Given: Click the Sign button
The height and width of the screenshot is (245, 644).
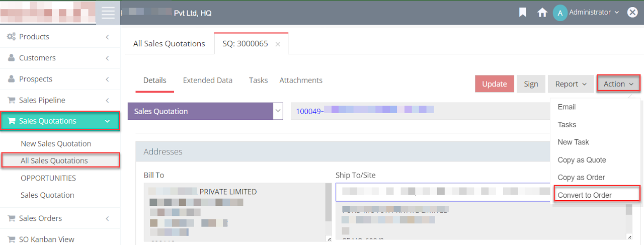Looking at the screenshot, I should click(531, 84).
